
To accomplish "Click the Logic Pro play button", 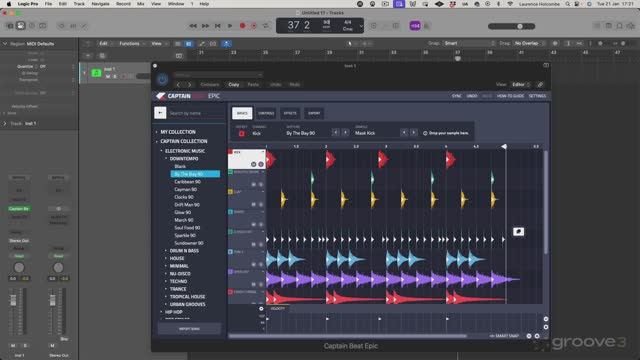I will [x=230, y=26].
